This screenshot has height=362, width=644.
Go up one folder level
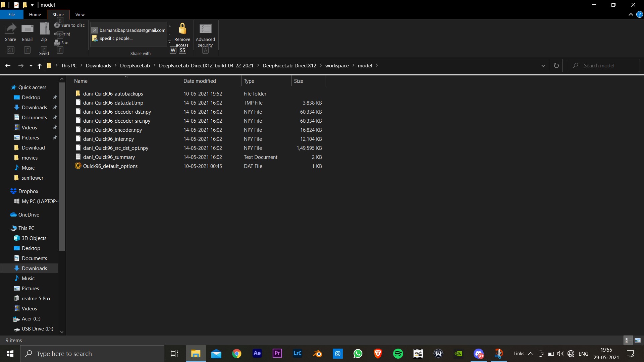[x=40, y=66]
